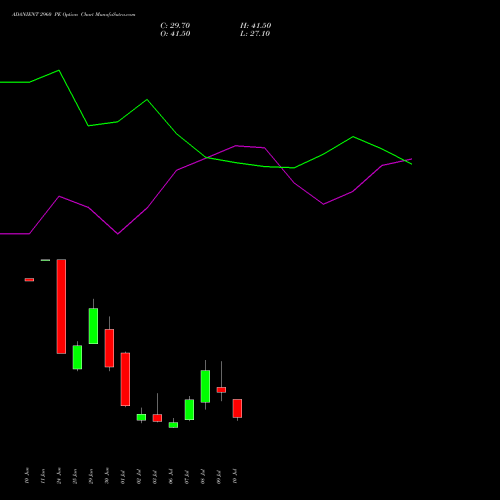Click the 07 Jul date axis label
Screen dimensions: 500x500
(187, 476)
